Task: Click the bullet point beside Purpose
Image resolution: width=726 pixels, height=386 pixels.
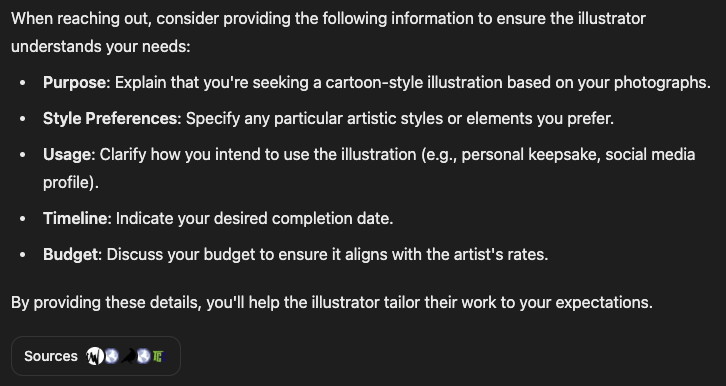Action: 23,83
